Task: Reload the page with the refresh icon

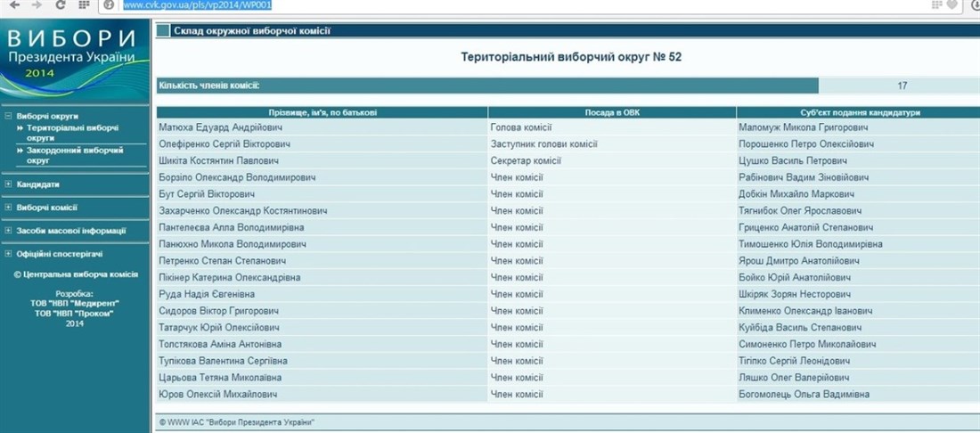Action: pos(60,5)
